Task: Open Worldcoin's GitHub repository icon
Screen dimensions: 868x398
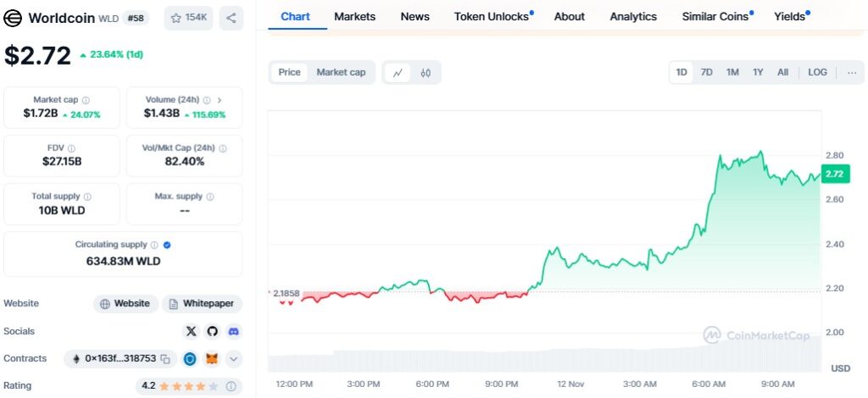Action: [213, 332]
